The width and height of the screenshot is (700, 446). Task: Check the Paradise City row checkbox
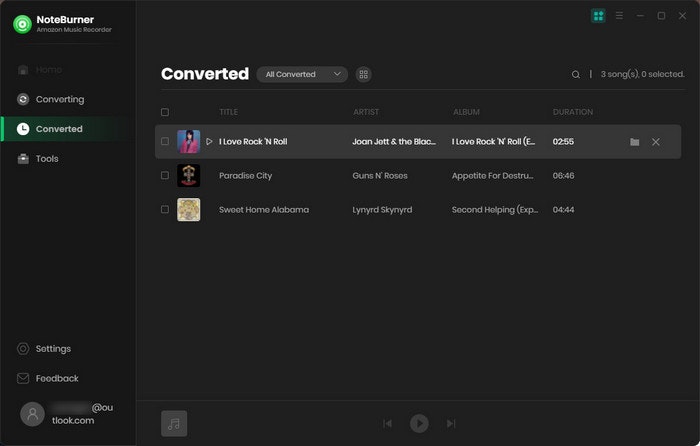click(x=165, y=175)
